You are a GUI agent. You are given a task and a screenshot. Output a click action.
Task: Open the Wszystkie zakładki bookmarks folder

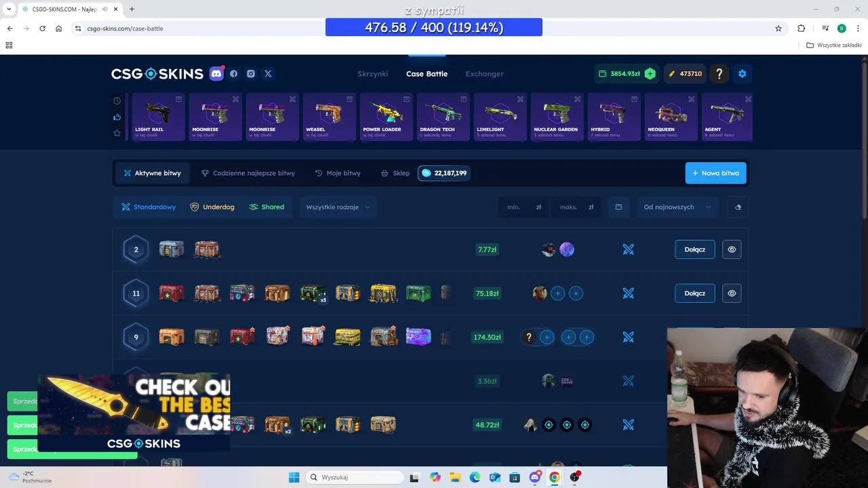[833, 45]
